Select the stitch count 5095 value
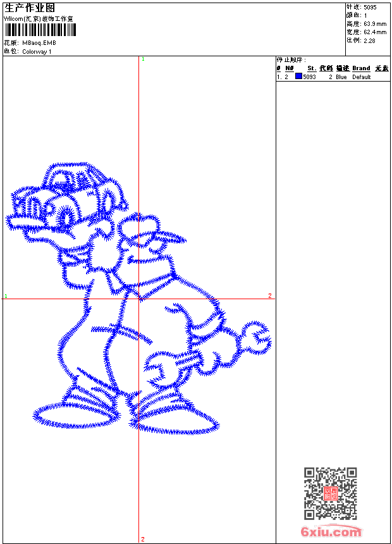392x544 pixels. tap(370, 8)
